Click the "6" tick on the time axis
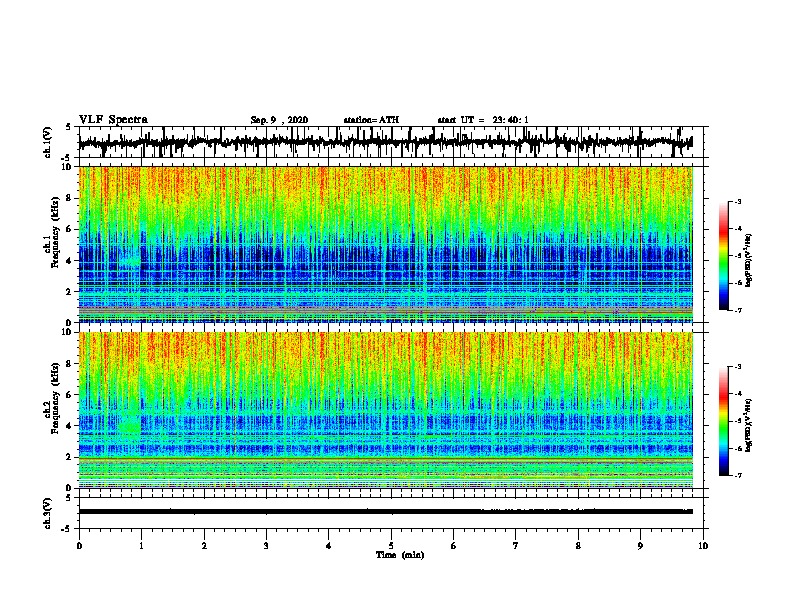792x612 pixels. click(454, 546)
